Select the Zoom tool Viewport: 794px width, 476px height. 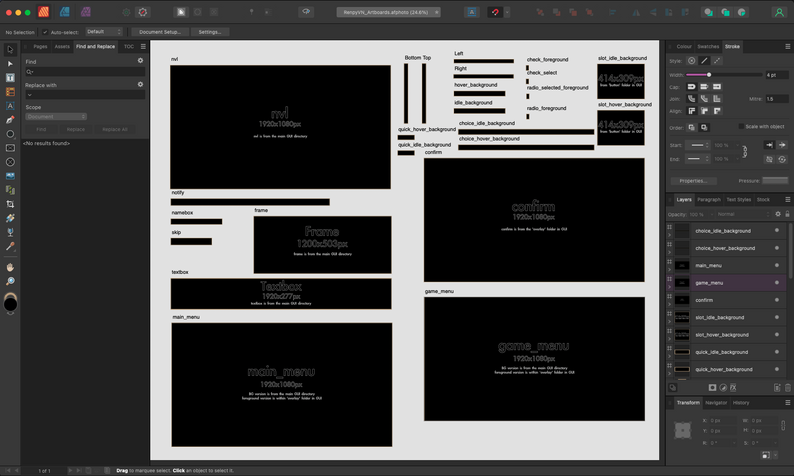tap(10, 281)
